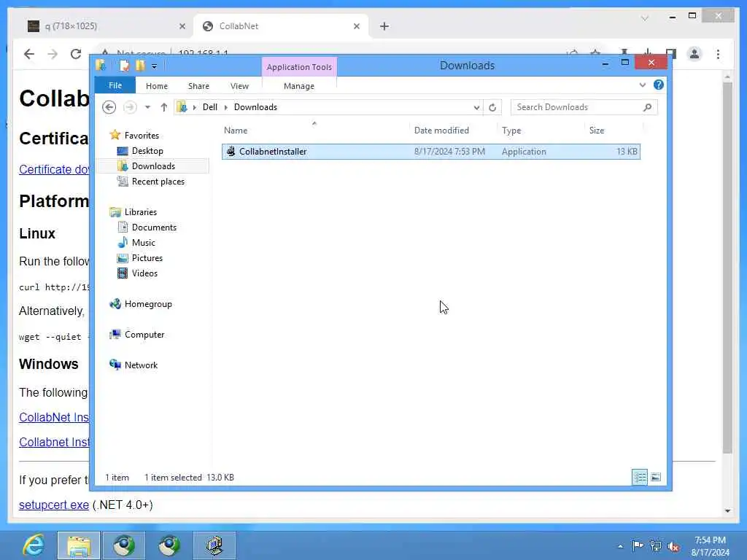Click the Application Tools contextual tab header

click(299, 67)
